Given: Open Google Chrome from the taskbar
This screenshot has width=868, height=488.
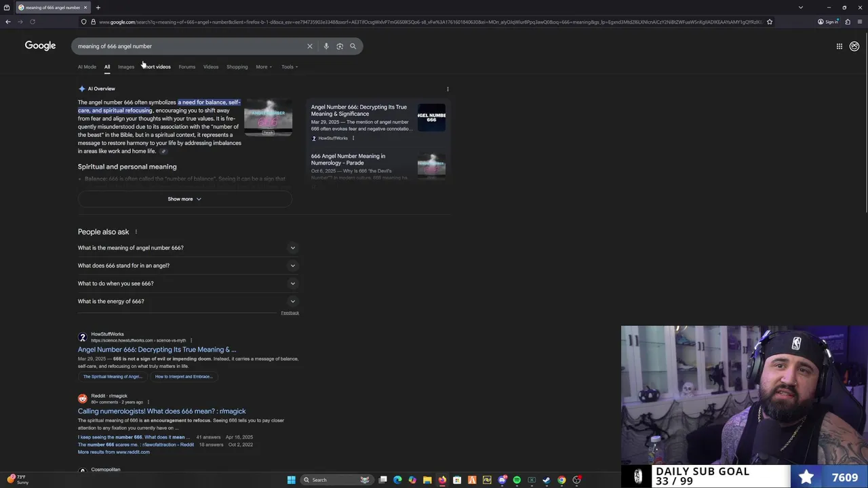Looking at the screenshot, I should point(561,480).
